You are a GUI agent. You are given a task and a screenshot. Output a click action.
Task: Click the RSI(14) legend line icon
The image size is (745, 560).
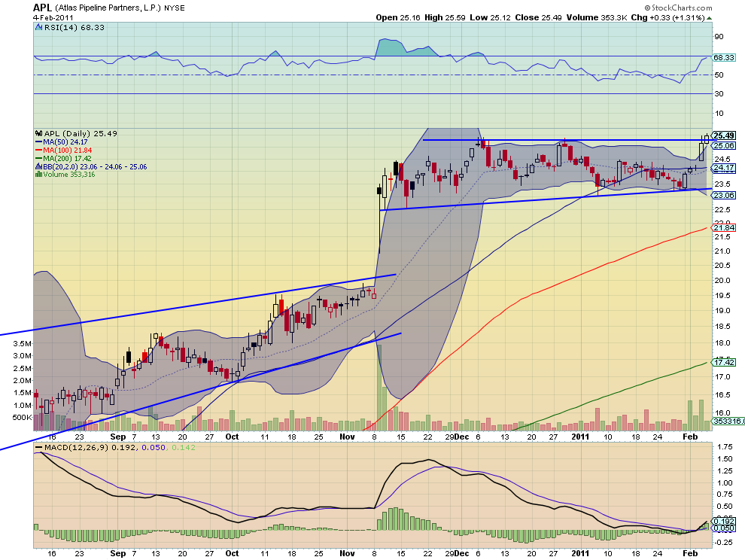(x=39, y=28)
